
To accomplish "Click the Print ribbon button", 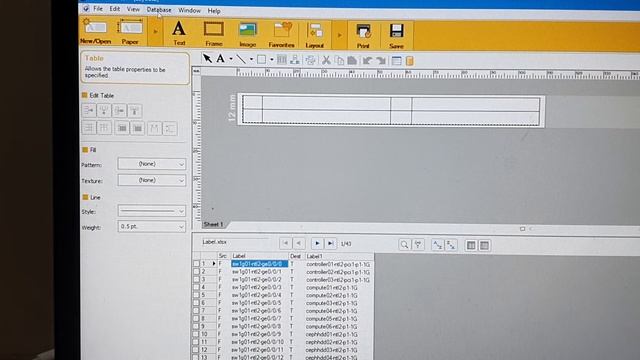I will click(363, 36).
